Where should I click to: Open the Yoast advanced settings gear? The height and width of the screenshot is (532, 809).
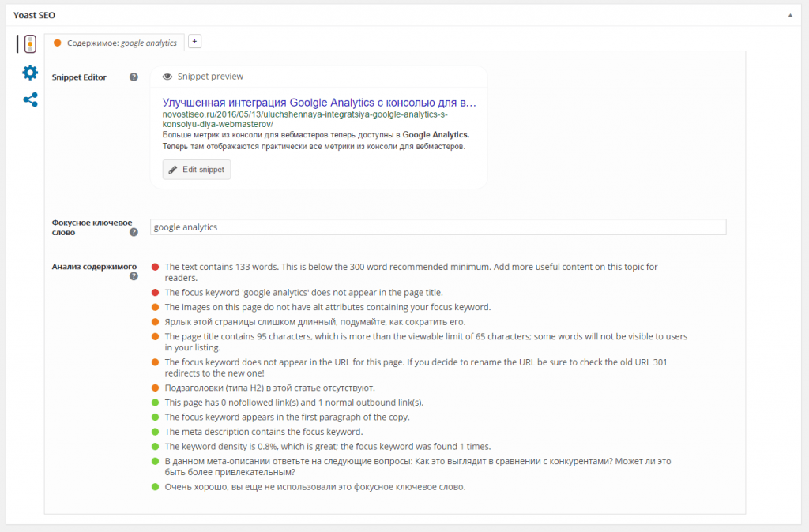click(30, 72)
